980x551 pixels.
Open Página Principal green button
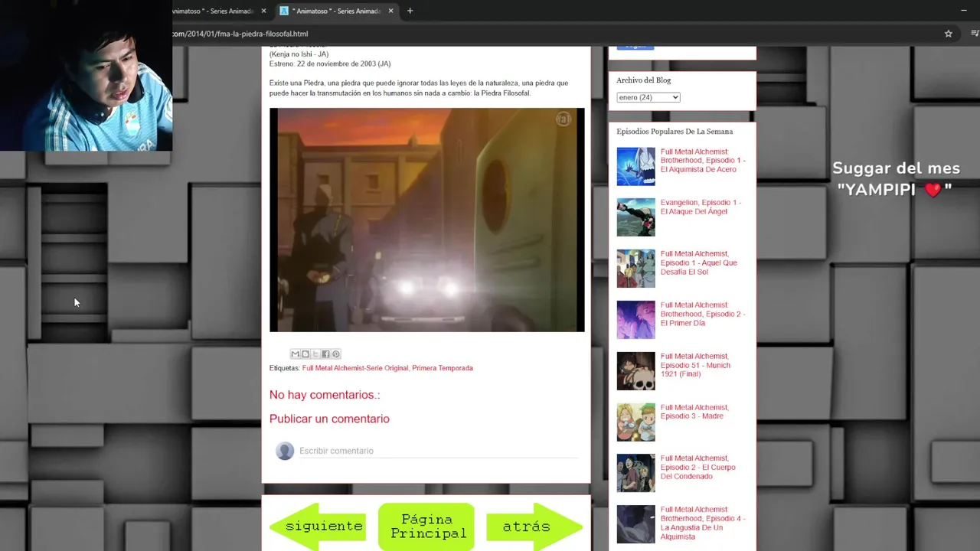[x=426, y=527]
